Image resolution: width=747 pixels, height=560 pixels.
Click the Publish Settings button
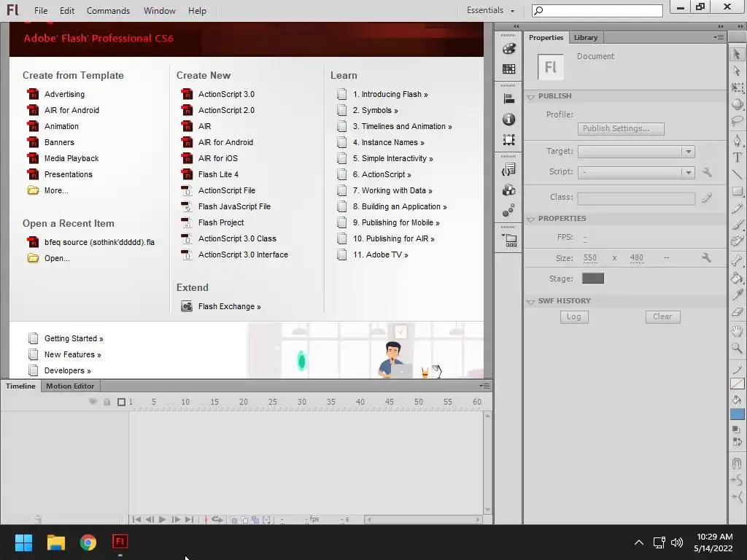click(621, 128)
